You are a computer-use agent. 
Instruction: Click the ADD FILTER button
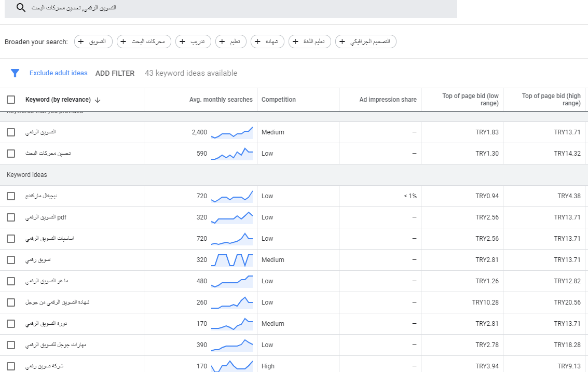pyautogui.click(x=115, y=74)
